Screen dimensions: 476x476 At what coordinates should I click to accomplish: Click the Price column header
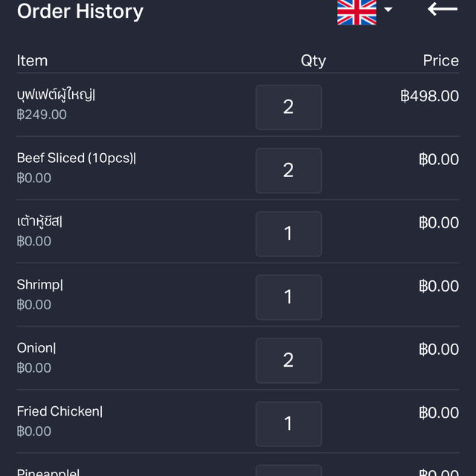(441, 60)
